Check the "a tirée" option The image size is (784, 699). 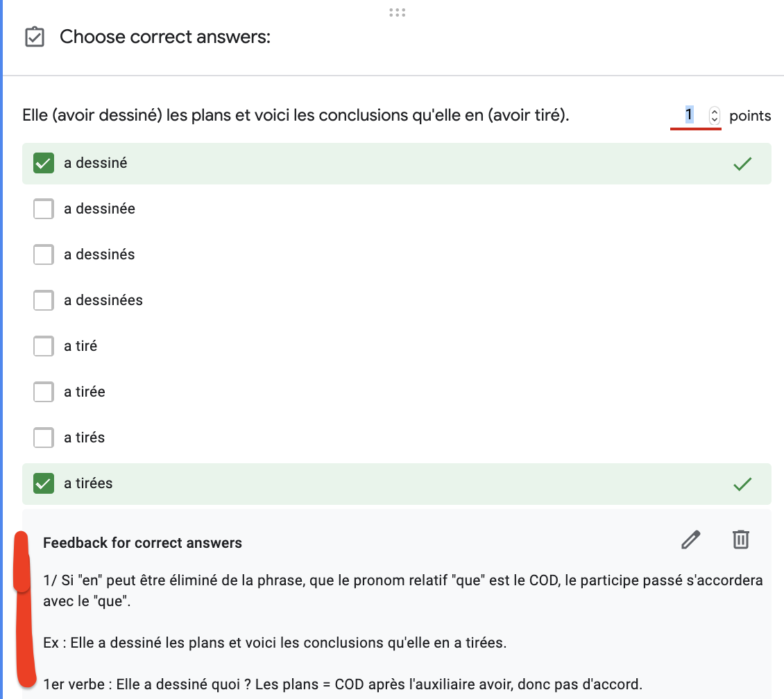pyautogui.click(x=44, y=392)
